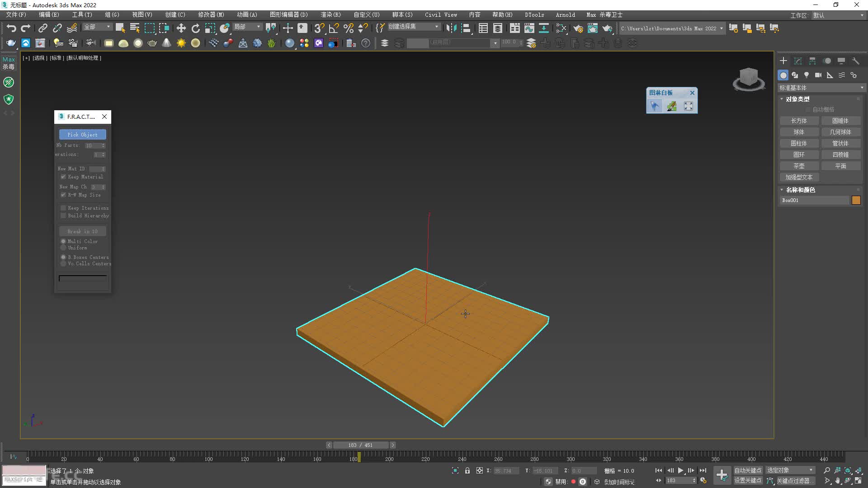Open the object color swatch
The width and height of the screenshot is (868, 488).
(x=856, y=200)
